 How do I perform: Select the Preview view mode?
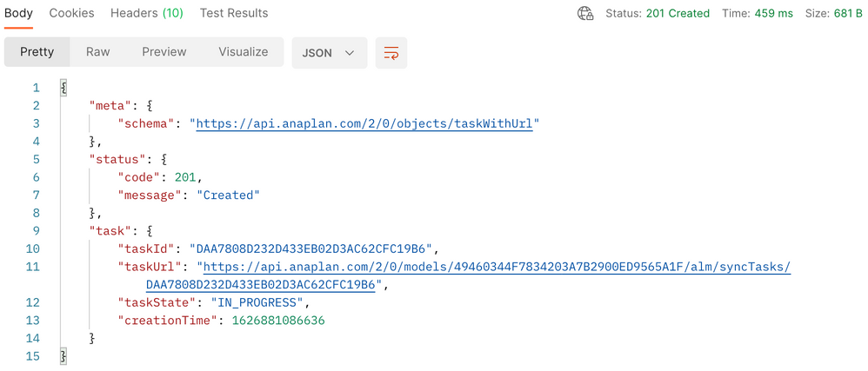[x=164, y=52]
